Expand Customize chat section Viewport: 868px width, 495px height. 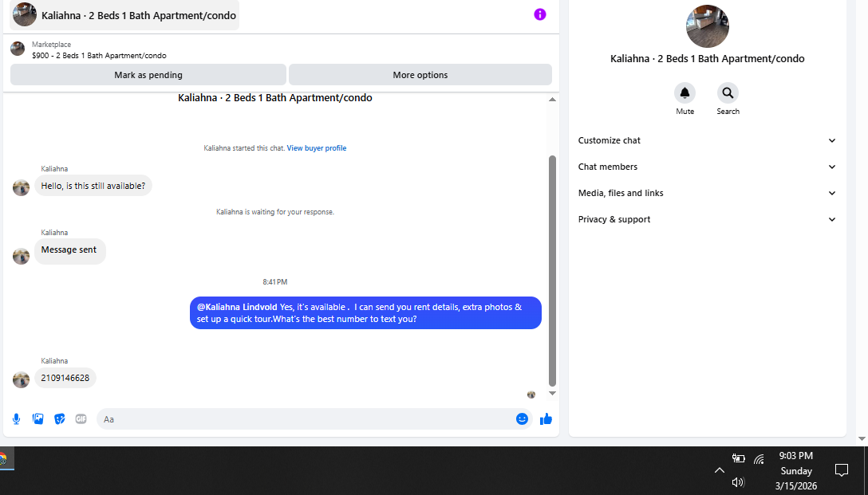click(x=707, y=140)
